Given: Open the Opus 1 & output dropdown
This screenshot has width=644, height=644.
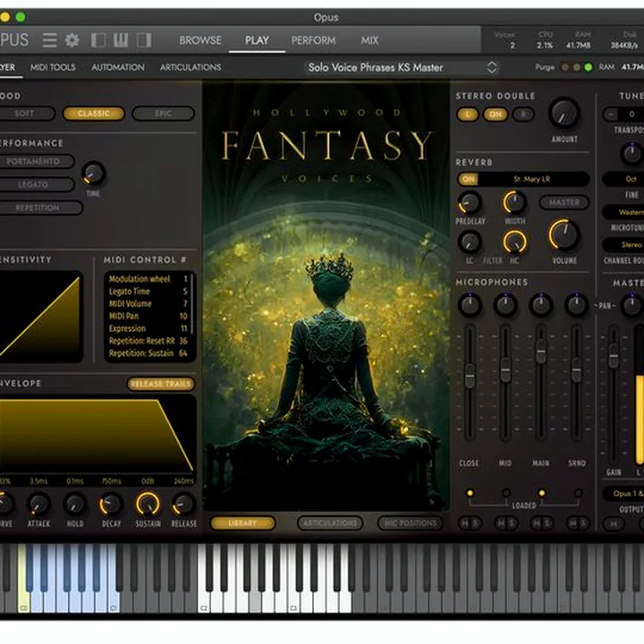Looking at the screenshot, I should 623,493.
